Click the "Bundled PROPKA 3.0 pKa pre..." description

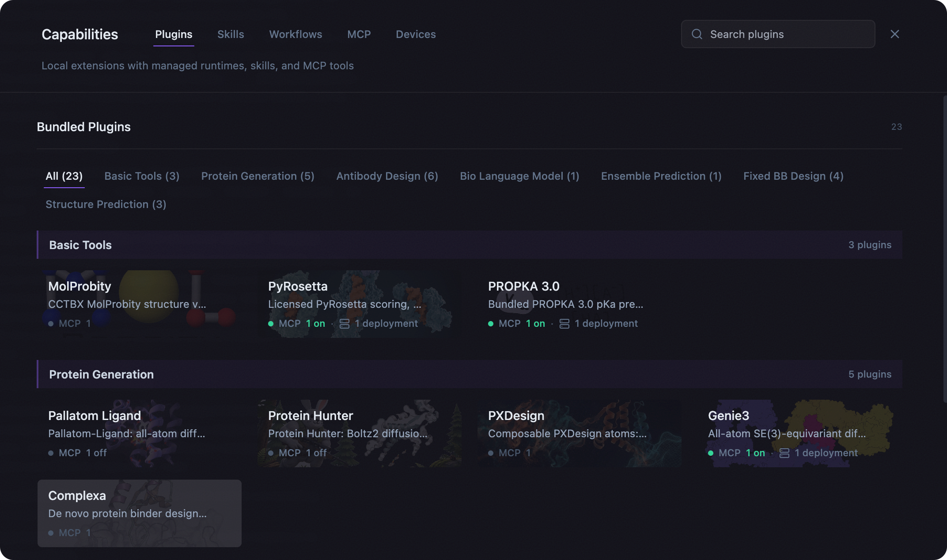[x=565, y=304]
